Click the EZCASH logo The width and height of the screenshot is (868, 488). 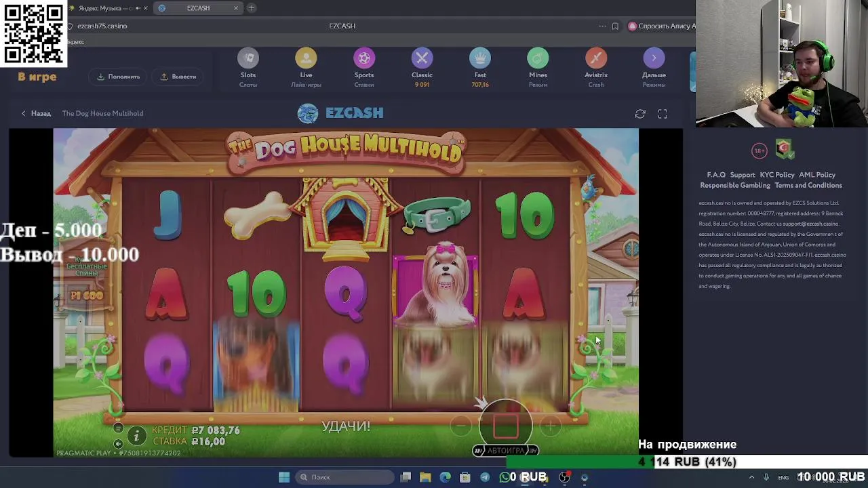click(x=340, y=113)
